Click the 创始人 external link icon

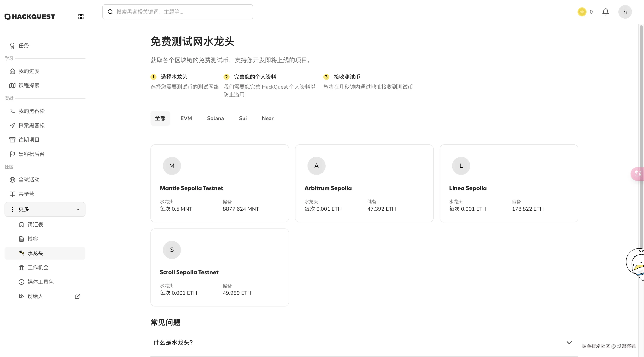pyautogui.click(x=78, y=296)
